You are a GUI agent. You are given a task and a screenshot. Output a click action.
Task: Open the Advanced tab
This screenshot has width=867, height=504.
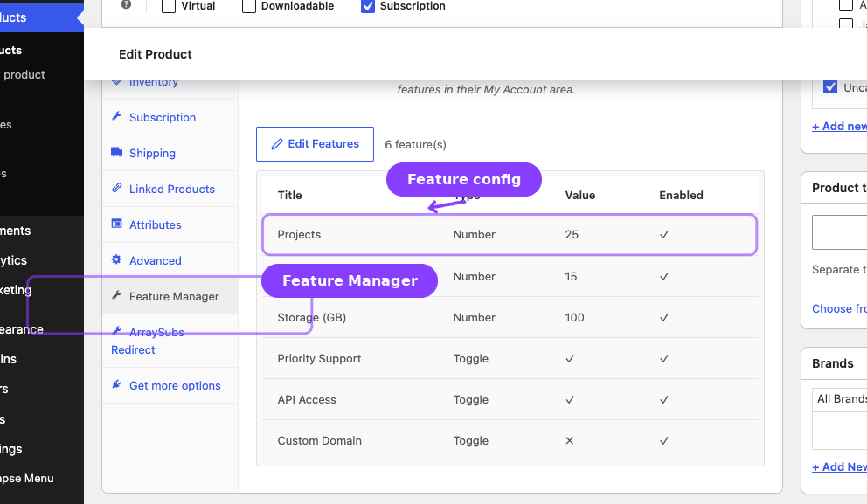[x=170, y=261]
